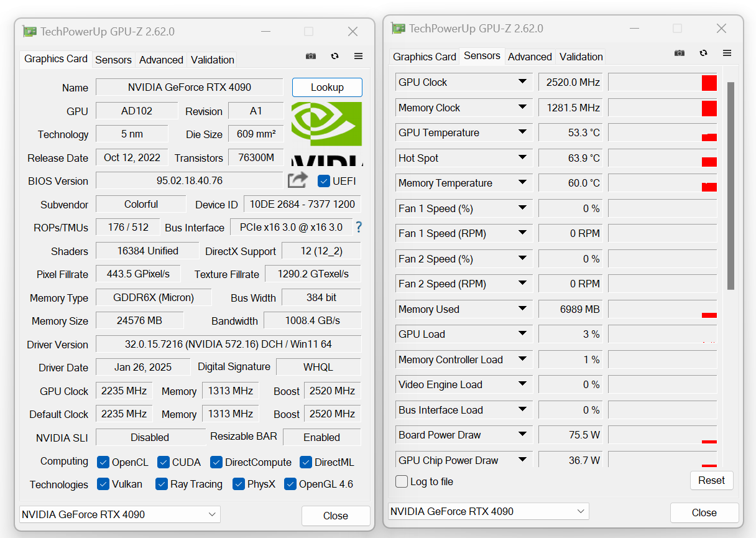Capture a GPU-Z screenshot with the camera icon

310,56
